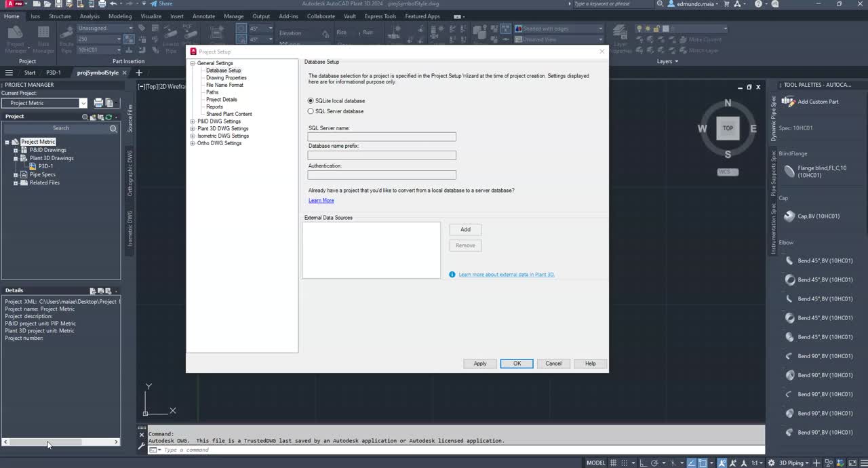Expand Pipe Specs in the project tree
The height and width of the screenshot is (468, 868).
click(16, 174)
